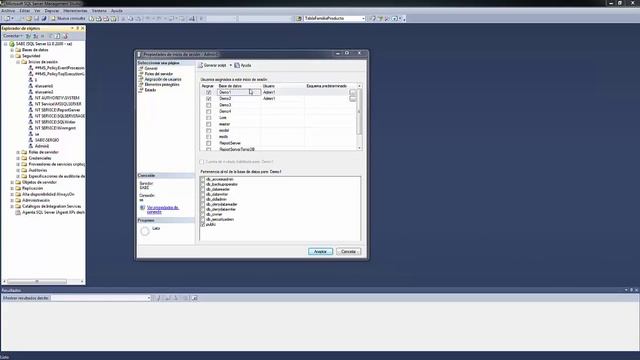Open the Ver menu

coord(37,11)
